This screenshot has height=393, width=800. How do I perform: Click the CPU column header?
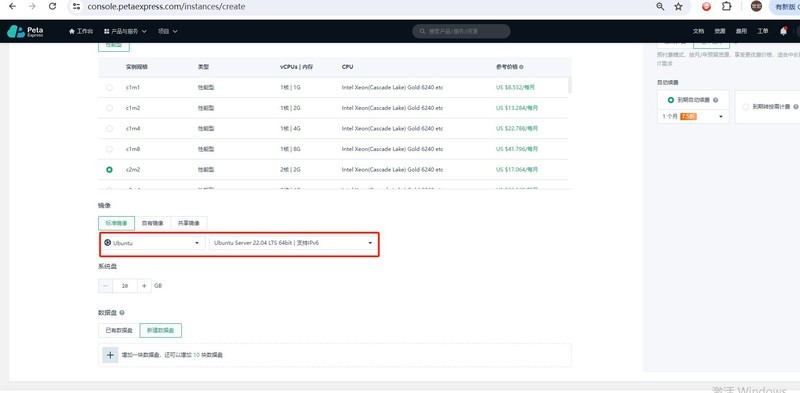click(x=347, y=67)
